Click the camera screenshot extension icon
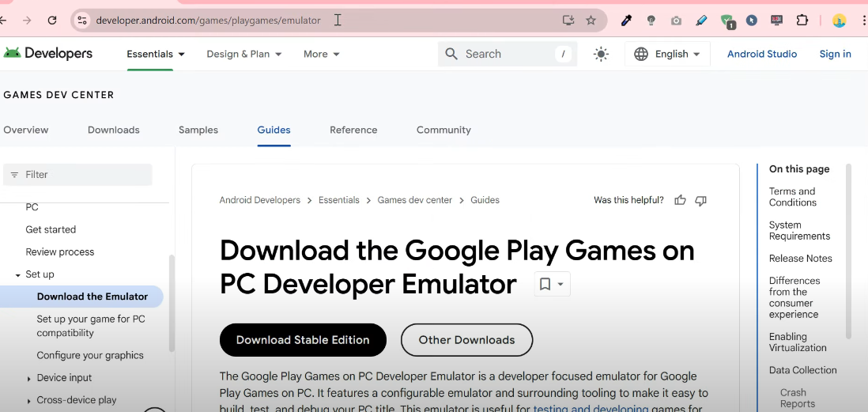 click(x=676, y=21)
